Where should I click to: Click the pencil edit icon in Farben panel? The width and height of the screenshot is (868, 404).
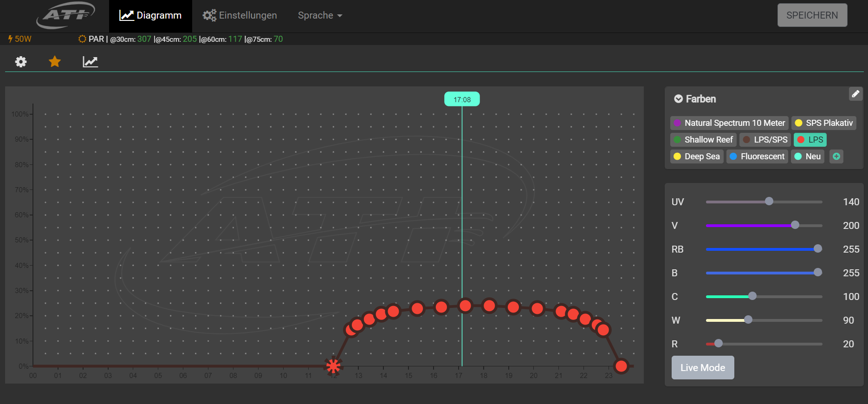coord(855,94)
